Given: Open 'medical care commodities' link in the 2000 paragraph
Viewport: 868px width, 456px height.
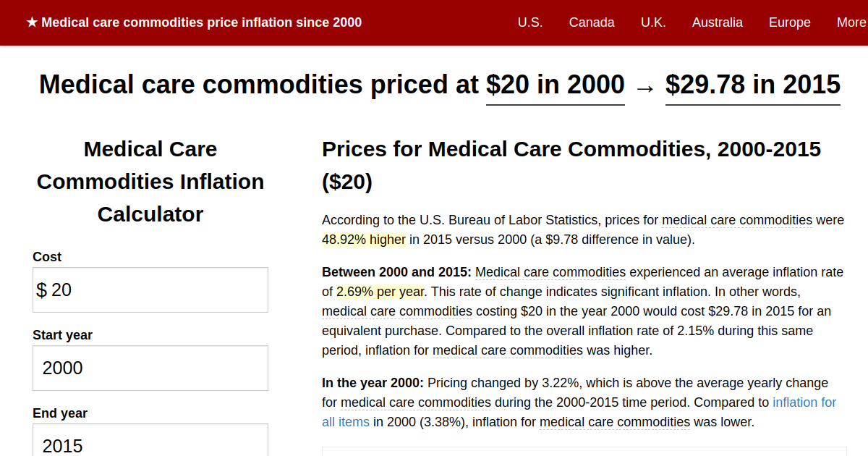Looking at the screenshot, I should 415,402.
